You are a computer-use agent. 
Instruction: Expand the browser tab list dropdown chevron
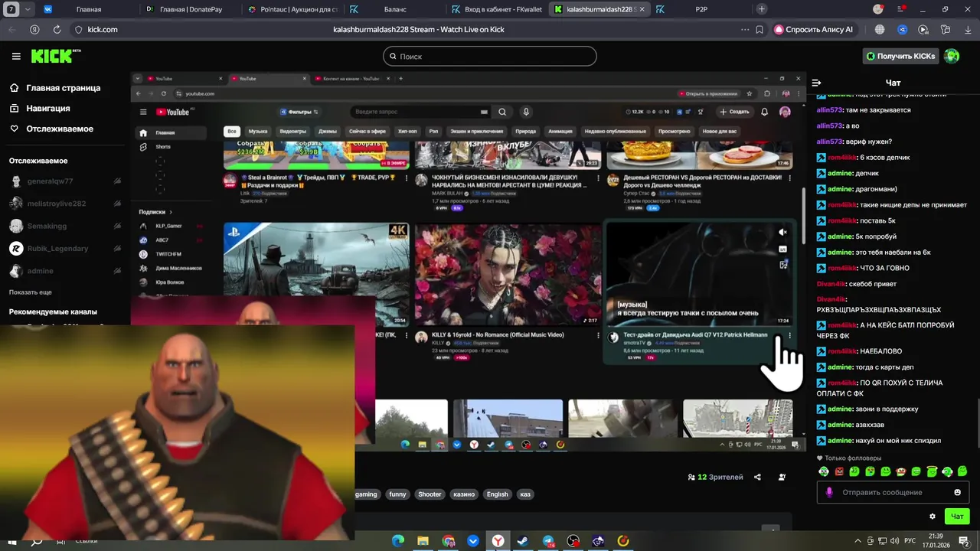coord(28,9)
